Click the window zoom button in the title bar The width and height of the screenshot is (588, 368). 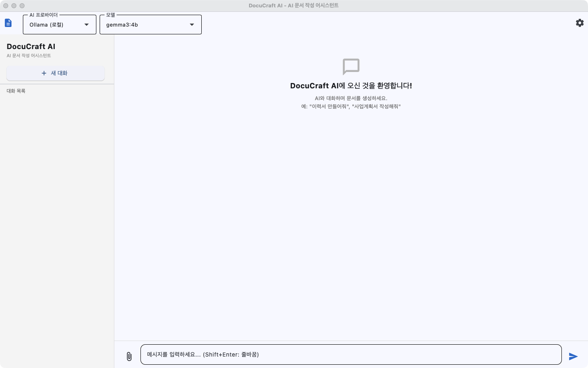(22, 6)
